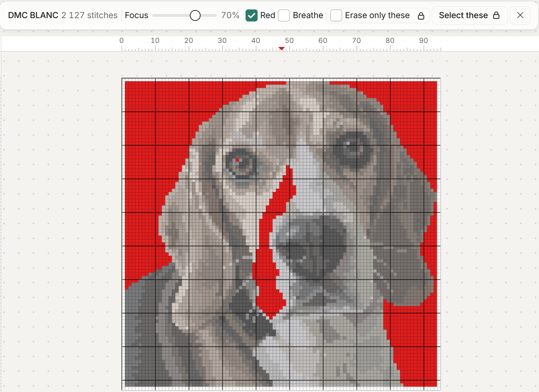This screenshot has height=392, width=539.
Task: Close the color focus bar
Action: 520,15
